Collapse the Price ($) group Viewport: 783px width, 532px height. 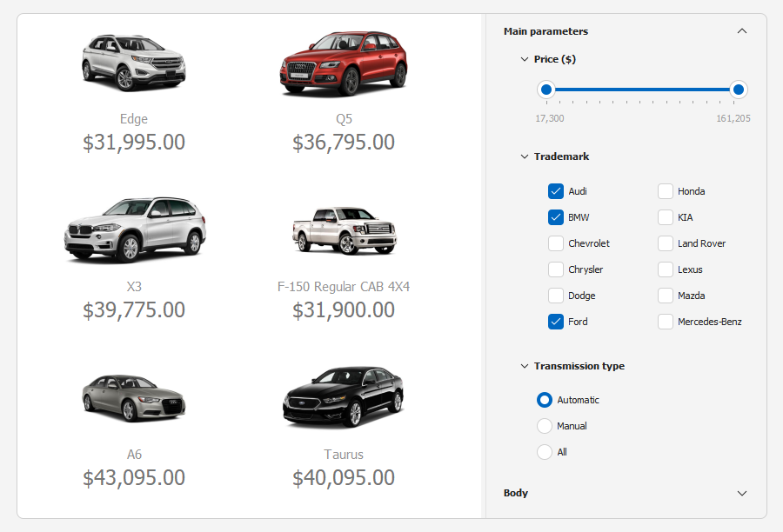pyautogui.click(x=525, y=59)
